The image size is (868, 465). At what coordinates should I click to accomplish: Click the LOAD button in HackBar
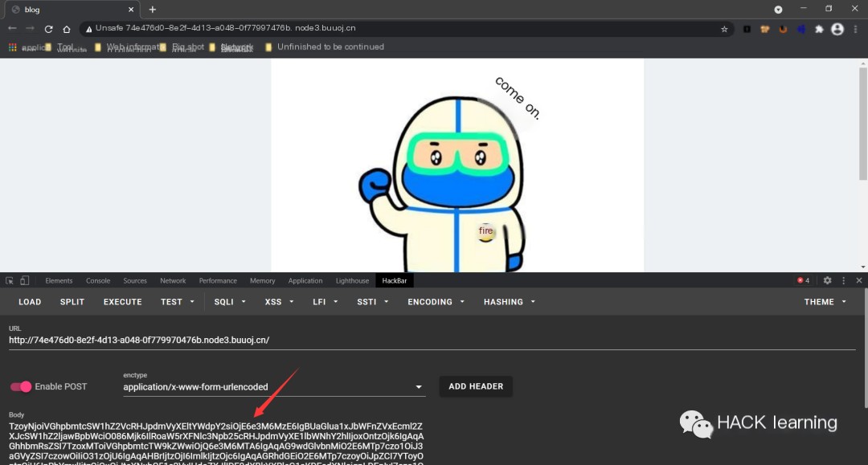pyautogui.click(x=30, y=302)
